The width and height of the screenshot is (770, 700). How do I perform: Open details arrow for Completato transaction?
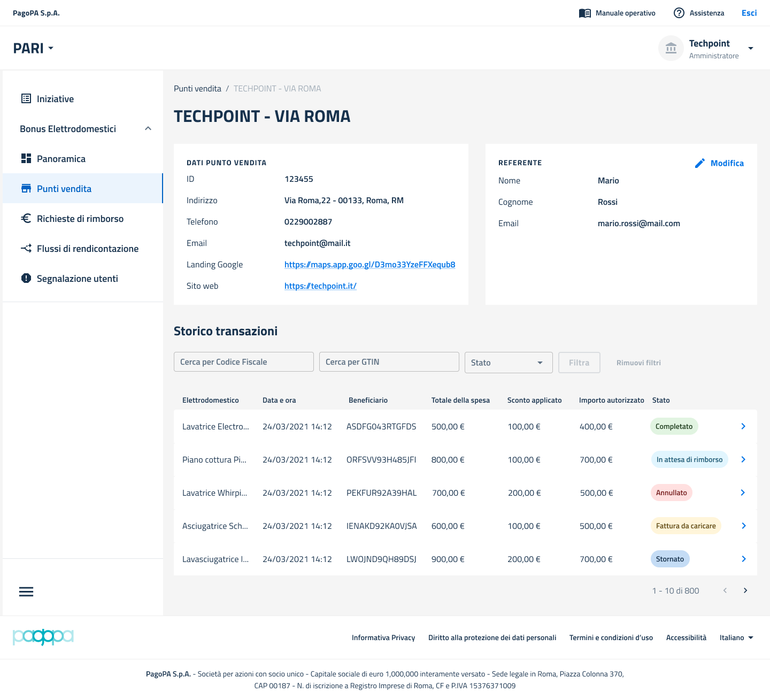coord(743,426)
